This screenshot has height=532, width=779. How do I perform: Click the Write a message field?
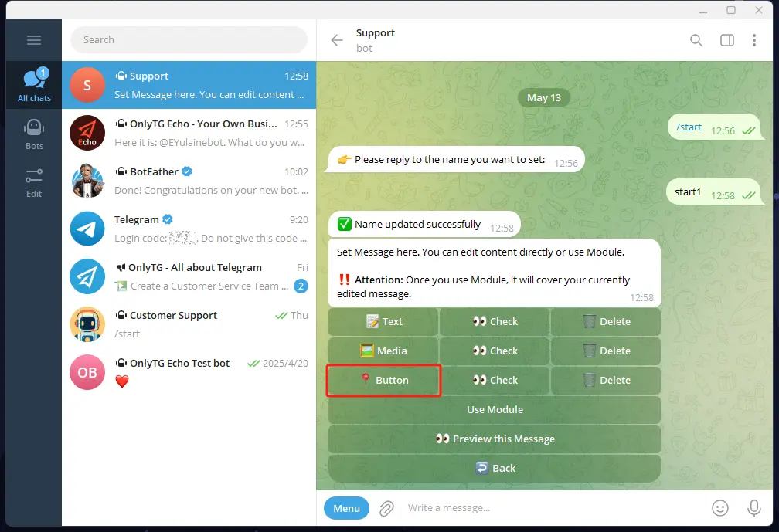coord(554,508)
